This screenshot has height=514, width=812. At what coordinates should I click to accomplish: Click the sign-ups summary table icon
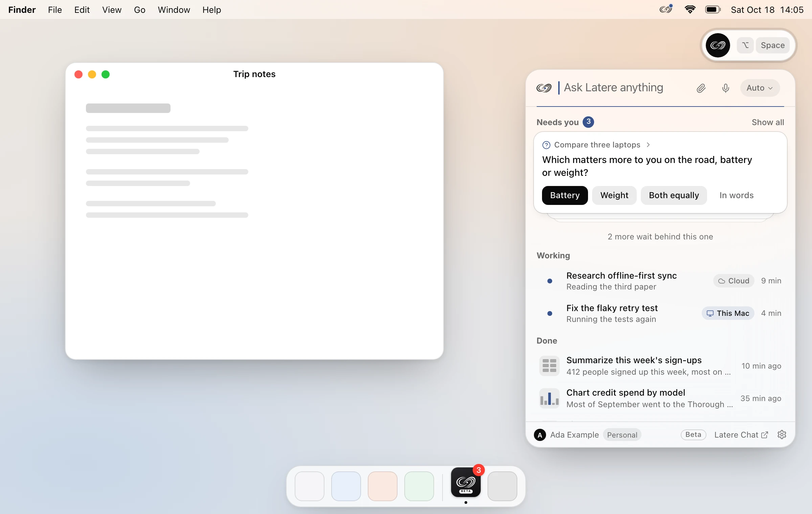(x=549, y=366)
